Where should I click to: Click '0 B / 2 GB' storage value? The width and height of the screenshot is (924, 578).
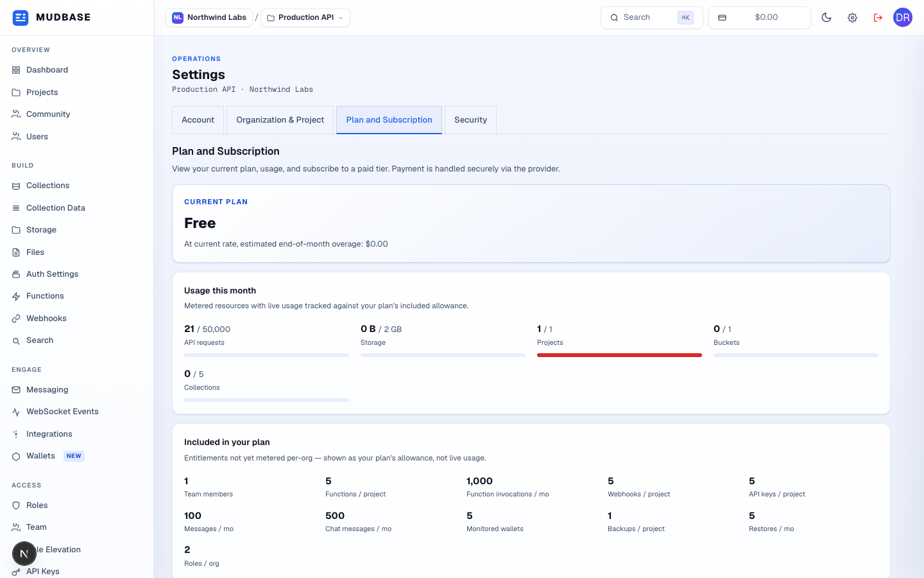381,329
